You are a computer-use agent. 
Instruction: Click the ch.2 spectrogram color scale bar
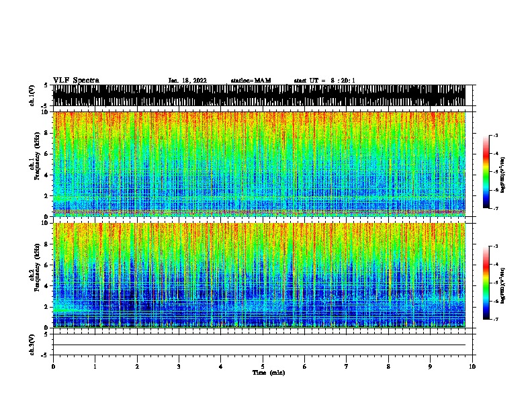coord(486,283)
